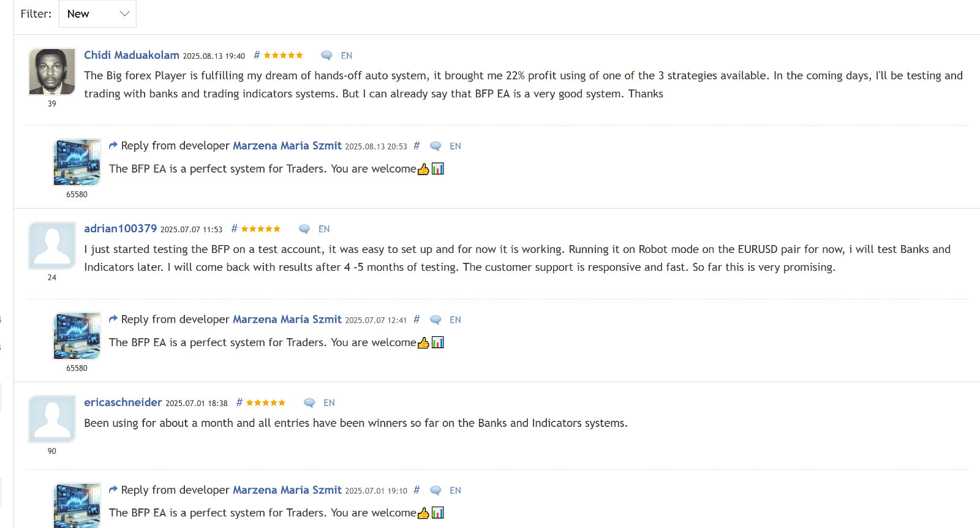Click EN language tag on ericaschneider's review
Image resolution: width=980 pixels, height=528 pixels.
[329, 403]
